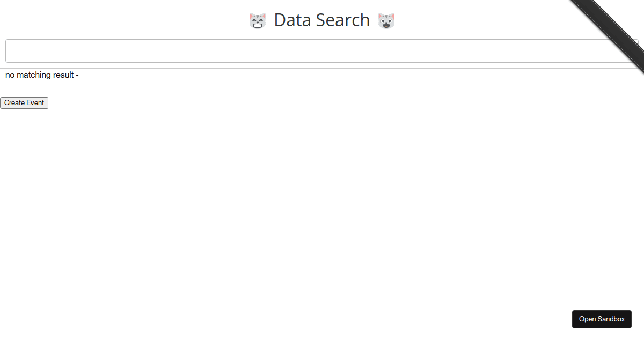
Task: Click the grinning cat emoji left of title
Action: click(258, 21)
